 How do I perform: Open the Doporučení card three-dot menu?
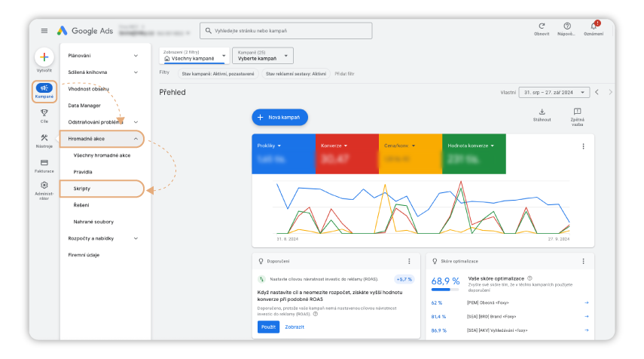click(409, 261)
